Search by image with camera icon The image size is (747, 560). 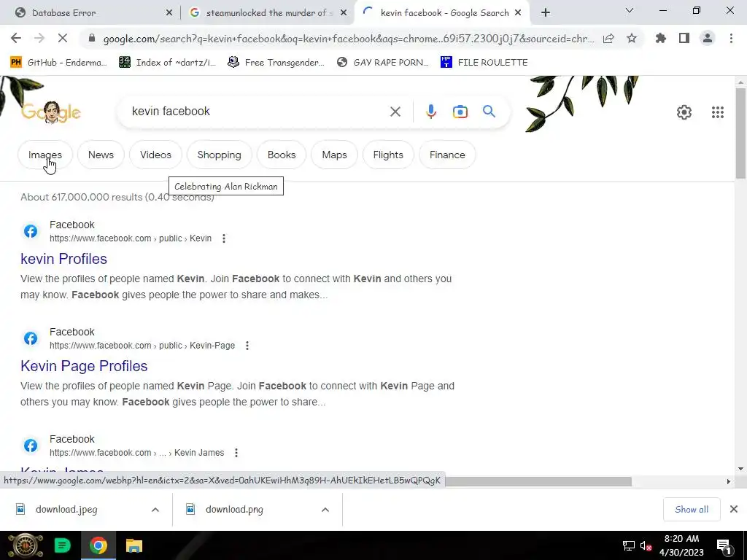coord(460,112)
